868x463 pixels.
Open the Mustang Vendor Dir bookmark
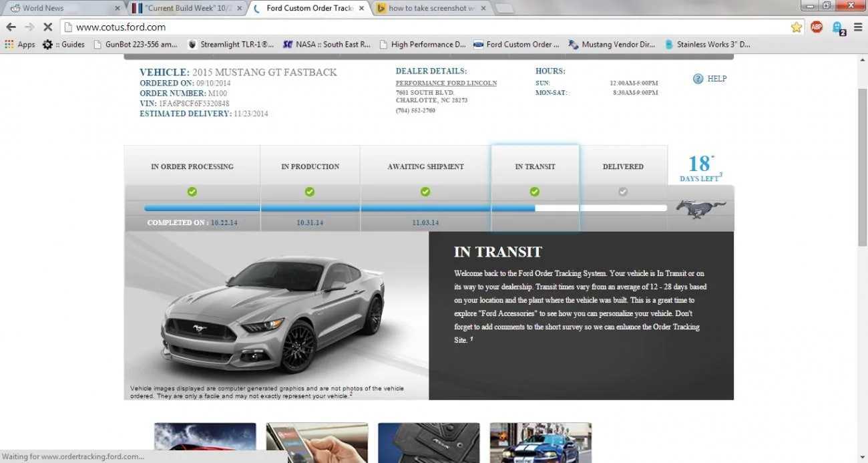click(x=612, y=45)
